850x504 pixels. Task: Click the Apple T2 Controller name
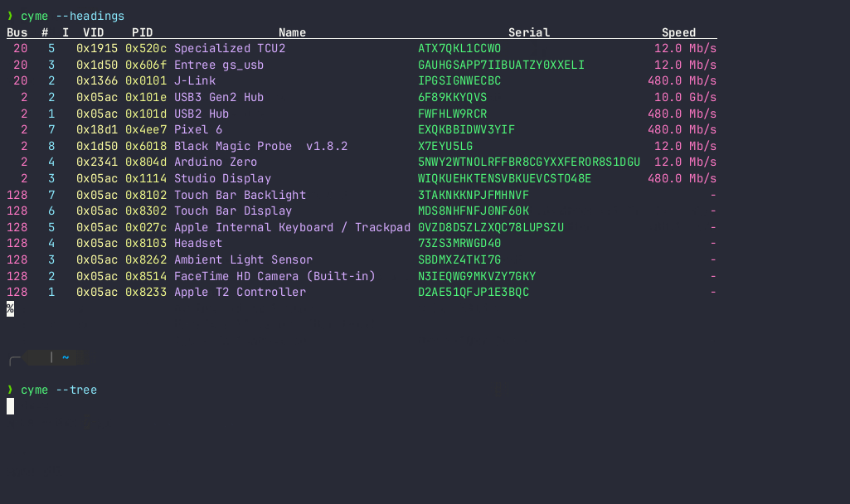240,292
